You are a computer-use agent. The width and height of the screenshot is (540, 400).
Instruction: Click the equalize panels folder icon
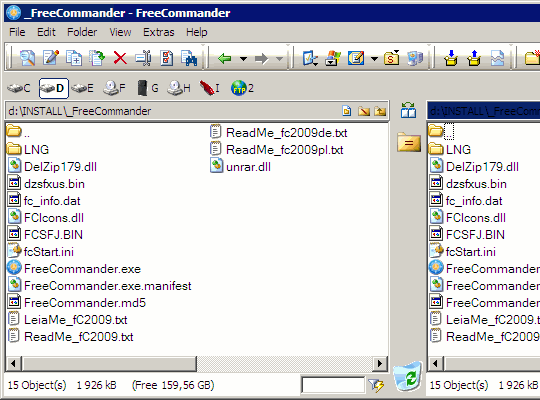[408, 142]
